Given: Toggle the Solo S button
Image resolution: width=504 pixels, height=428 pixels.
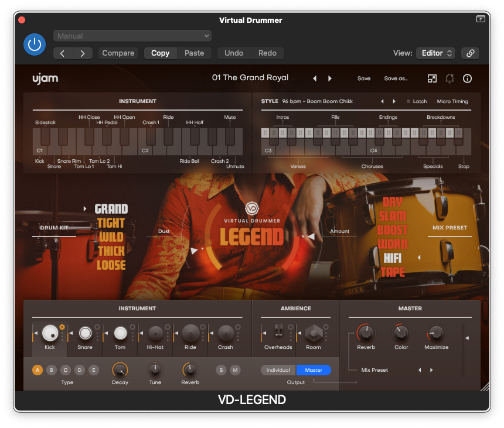Looking at the screenshot, I should point(221,370).
